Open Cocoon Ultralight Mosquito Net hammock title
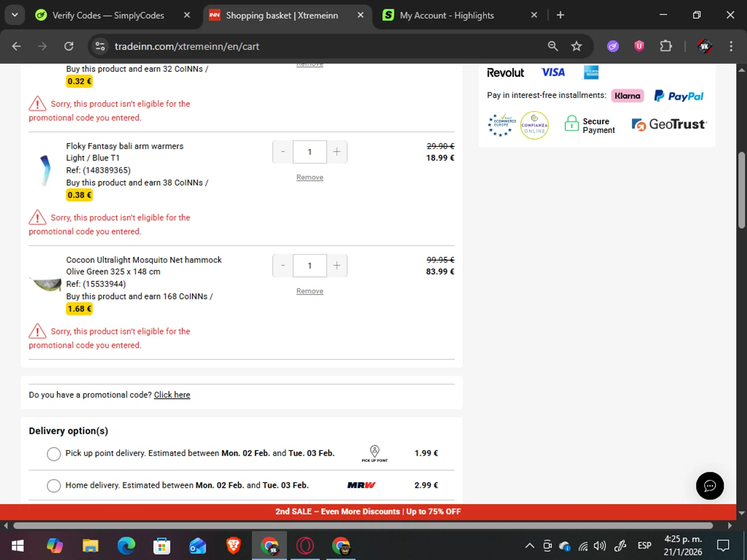Image resolution: width=747 pixels, height=560 pixels. (x=144, y=260)
